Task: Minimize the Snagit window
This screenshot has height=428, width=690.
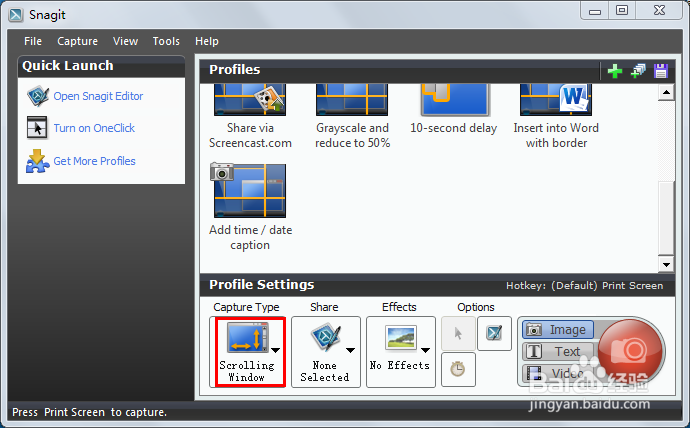Action: coord(595,11)
